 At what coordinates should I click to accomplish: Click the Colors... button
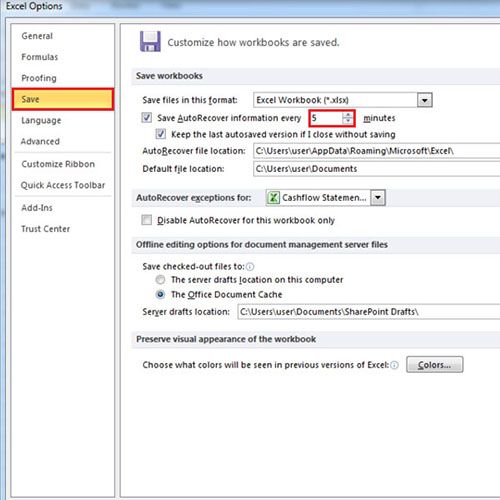coord(435,364)
